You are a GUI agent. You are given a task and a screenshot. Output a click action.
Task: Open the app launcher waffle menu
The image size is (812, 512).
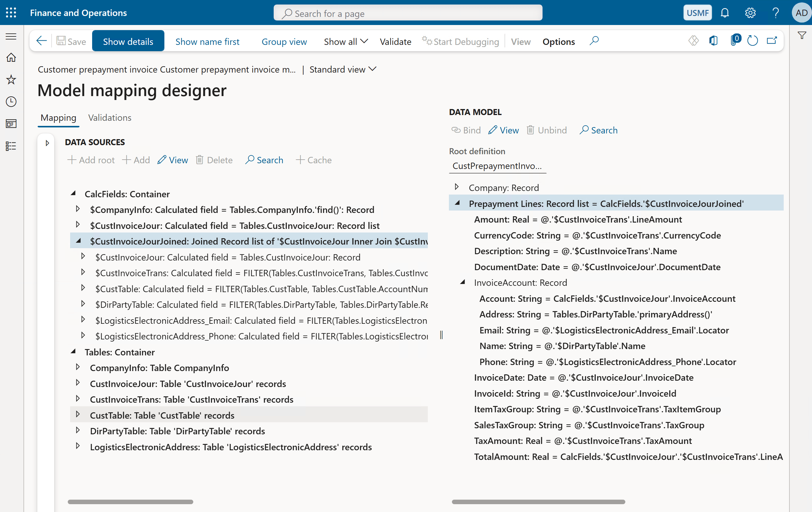(11, 12)
